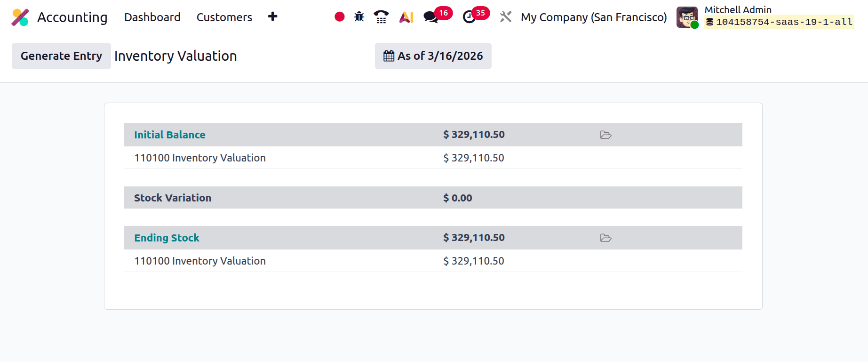Show activities clock icon
Image resolution: width=868 pixels, height=362 pixels.
tap(469, 17)
